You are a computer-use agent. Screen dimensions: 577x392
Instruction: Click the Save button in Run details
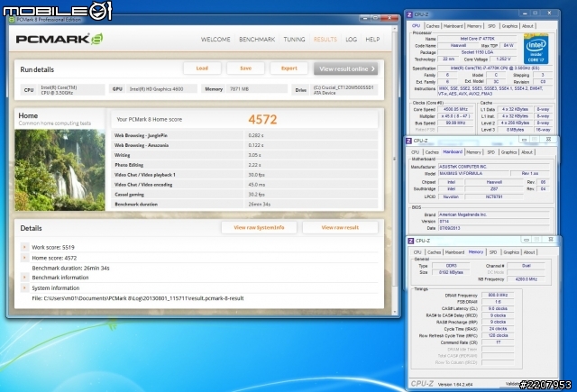(245, 68)
